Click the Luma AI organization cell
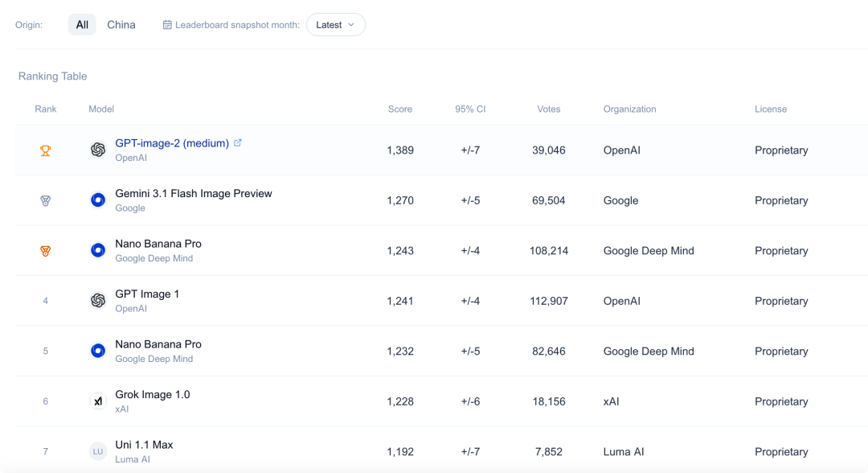 (x=624, y=452)
